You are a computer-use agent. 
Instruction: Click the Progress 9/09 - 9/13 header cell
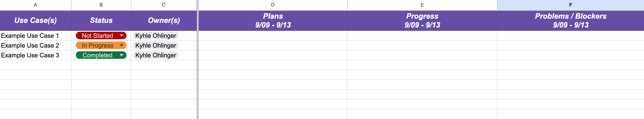tap(422, 20)
